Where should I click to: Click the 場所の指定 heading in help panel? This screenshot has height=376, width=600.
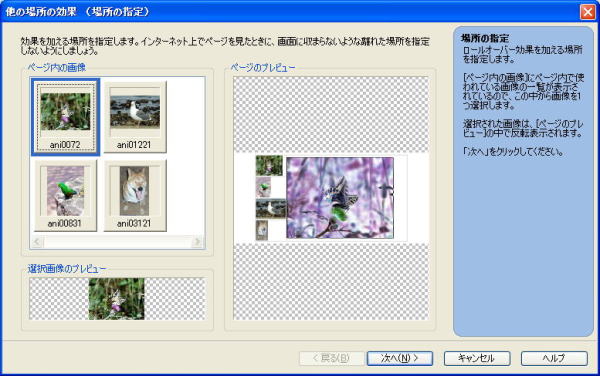click(x=485, y=38)
